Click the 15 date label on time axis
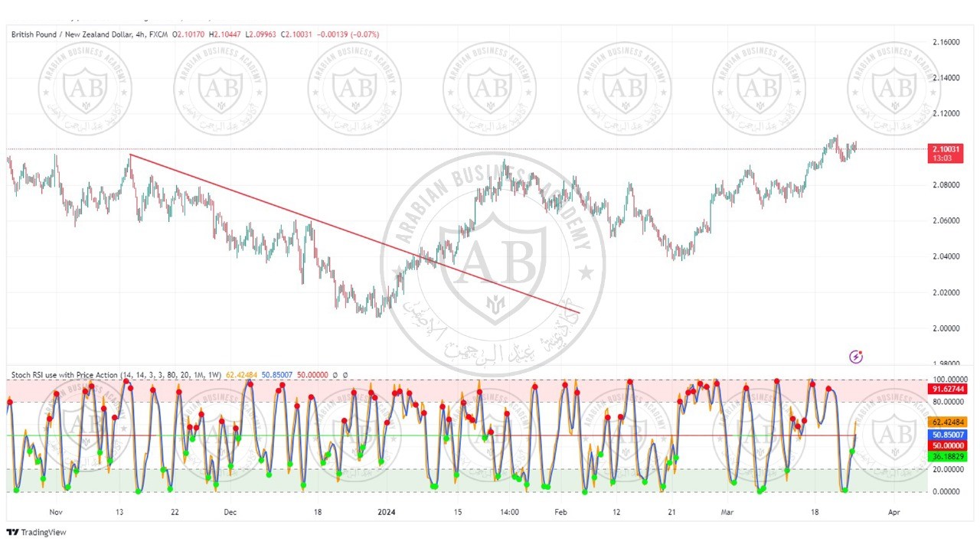980x551 pixels. click(458, 512)
